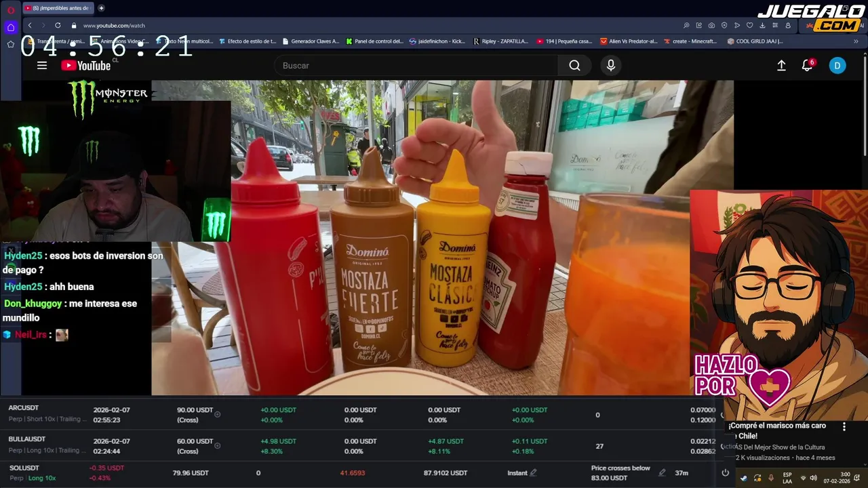Image resolution: width=868 pixels, height=488 pixels.
Task: Open Efecto de estilo de t... bookmark
Action: coord(248,41)
